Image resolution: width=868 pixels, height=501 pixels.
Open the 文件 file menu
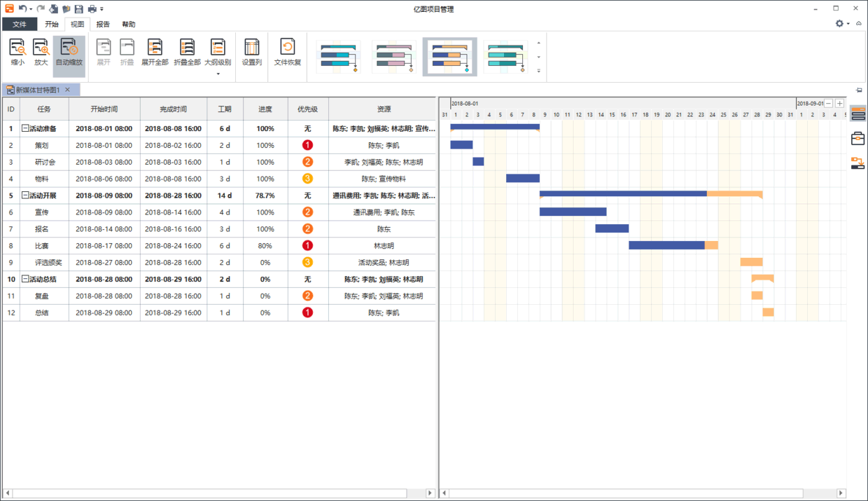[x=20, y=25]
